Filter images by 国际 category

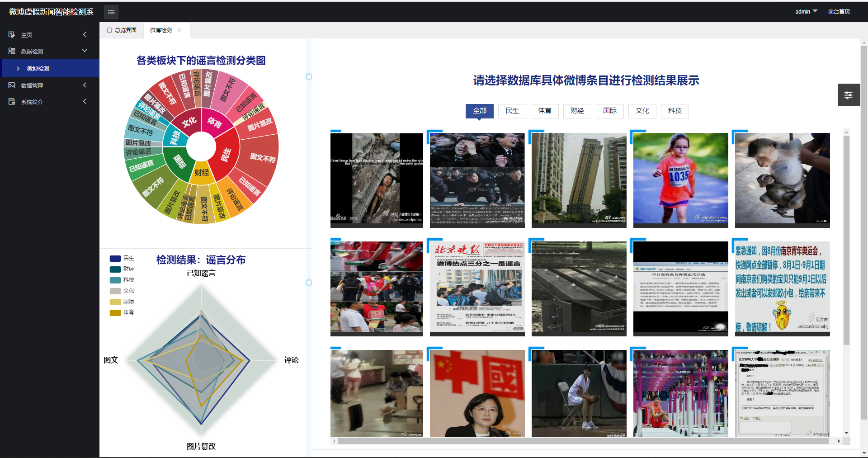610,111
